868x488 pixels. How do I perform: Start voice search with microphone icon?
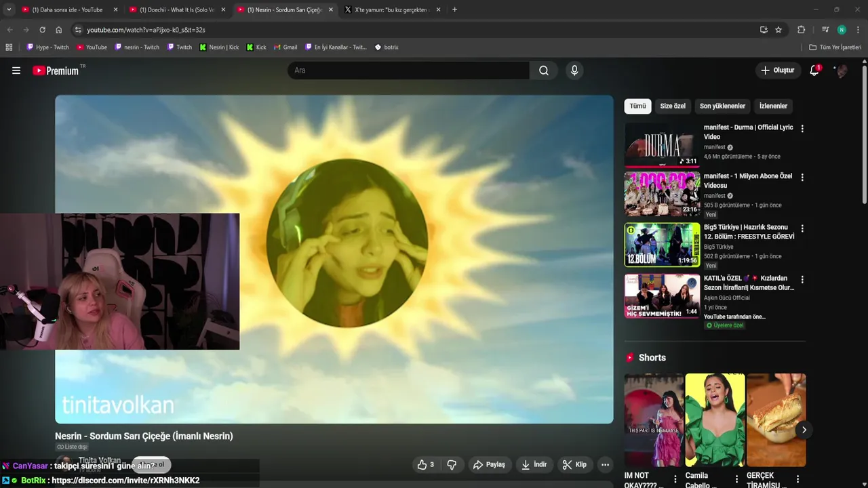(574, 70)
